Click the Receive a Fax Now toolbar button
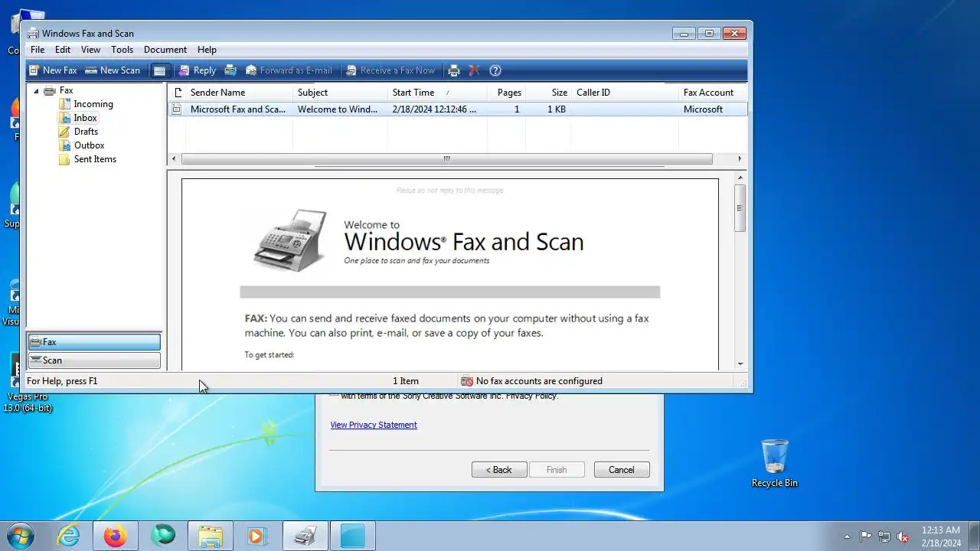Screen dimensions: 980x551 click(x=390, y=70)
